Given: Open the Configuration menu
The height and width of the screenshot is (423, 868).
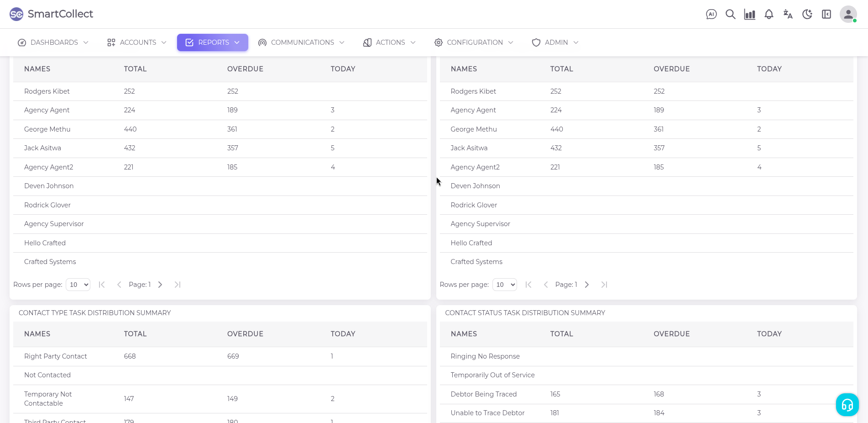Looking at the screenshot, I should click(474, 42).
